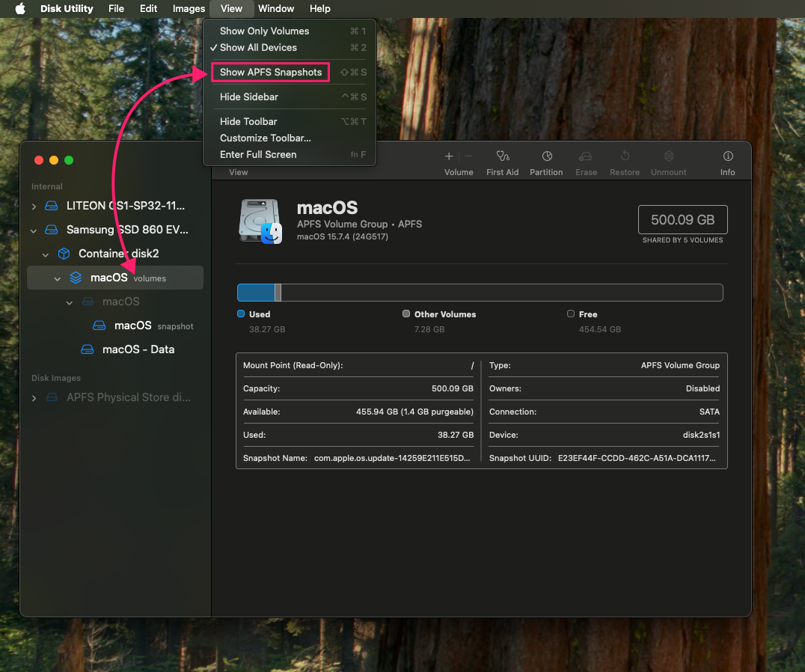The image size is (805, 672).
Task: Click the large macOS disk thumbnail
Action: (x=260, y=222)
